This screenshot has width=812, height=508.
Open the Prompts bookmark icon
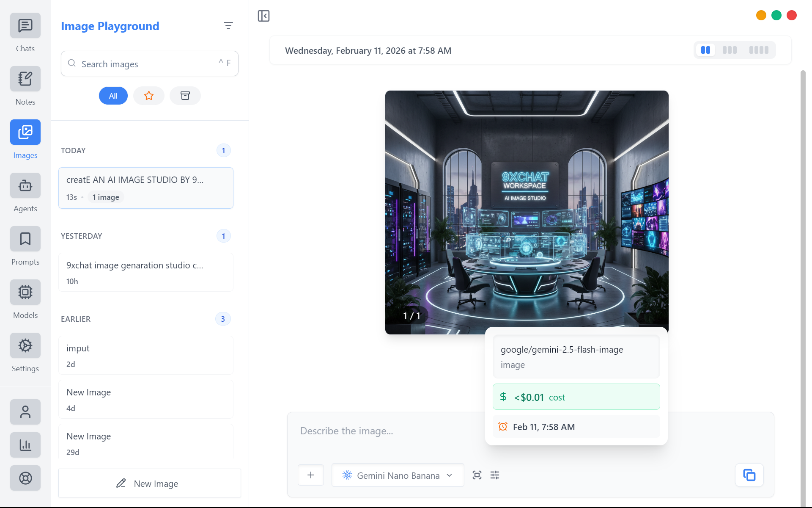[x=25, y=239]
